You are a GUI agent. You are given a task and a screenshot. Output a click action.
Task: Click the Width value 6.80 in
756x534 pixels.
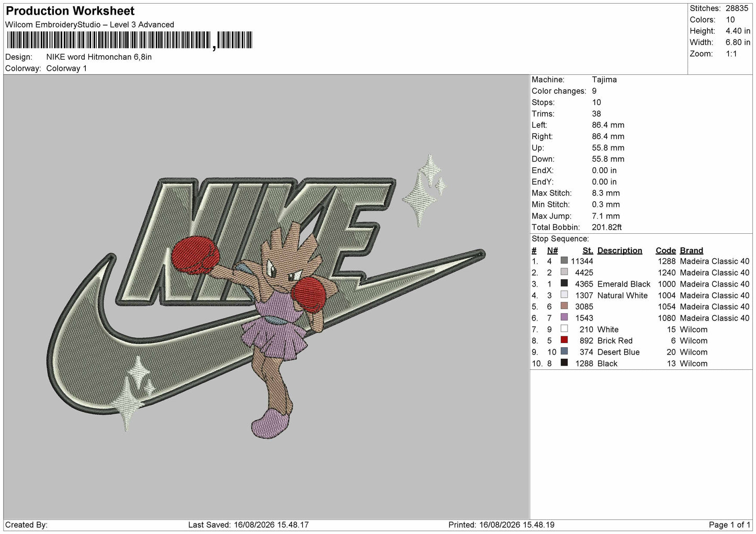(738, 42)
